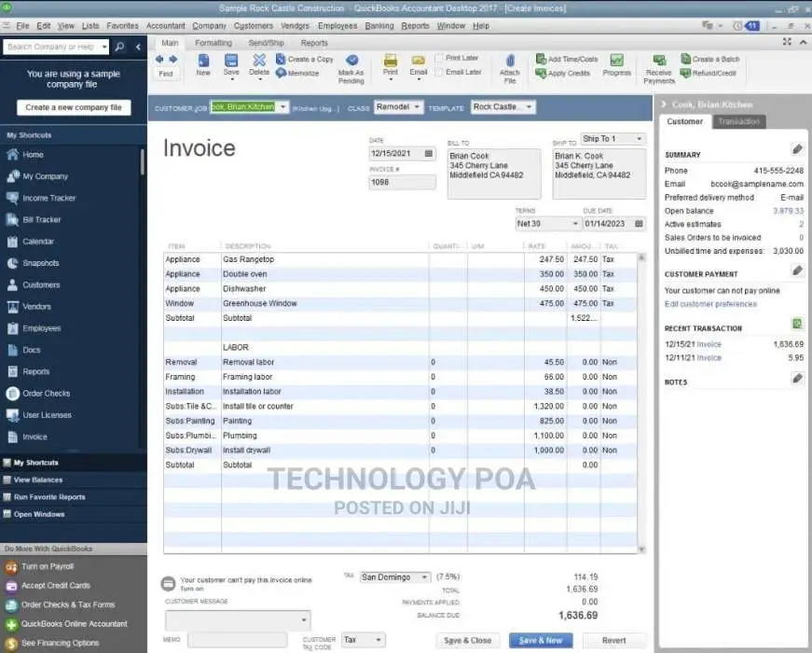Open the Class Remodel dropdown
The height and width of the screenshot is (653, 812).
coord(417,106)
